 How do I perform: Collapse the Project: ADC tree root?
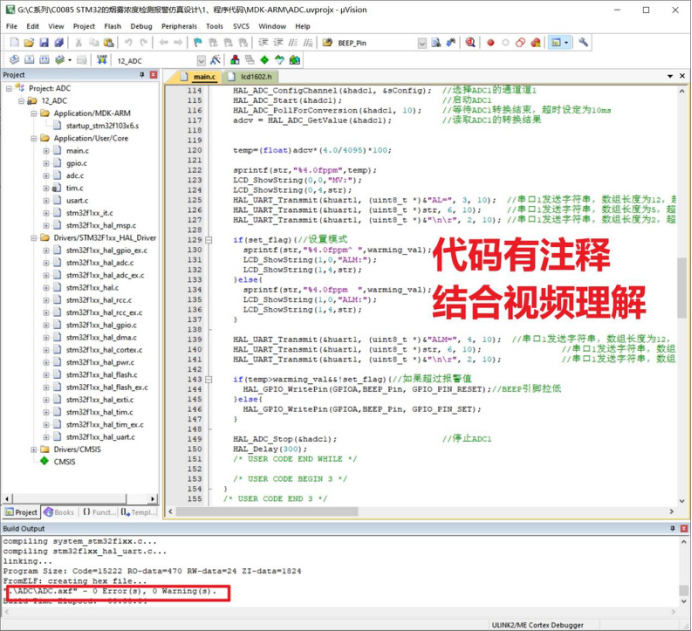(9, 88)
